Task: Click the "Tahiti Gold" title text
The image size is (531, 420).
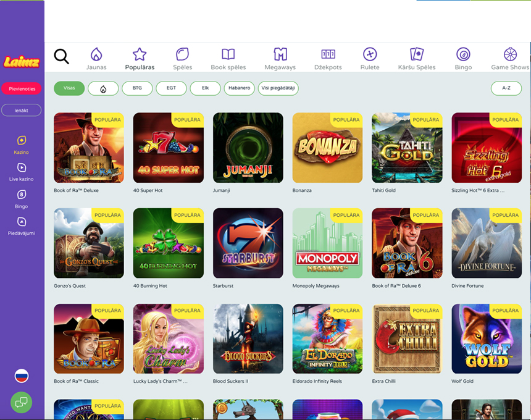Action: 383,190
